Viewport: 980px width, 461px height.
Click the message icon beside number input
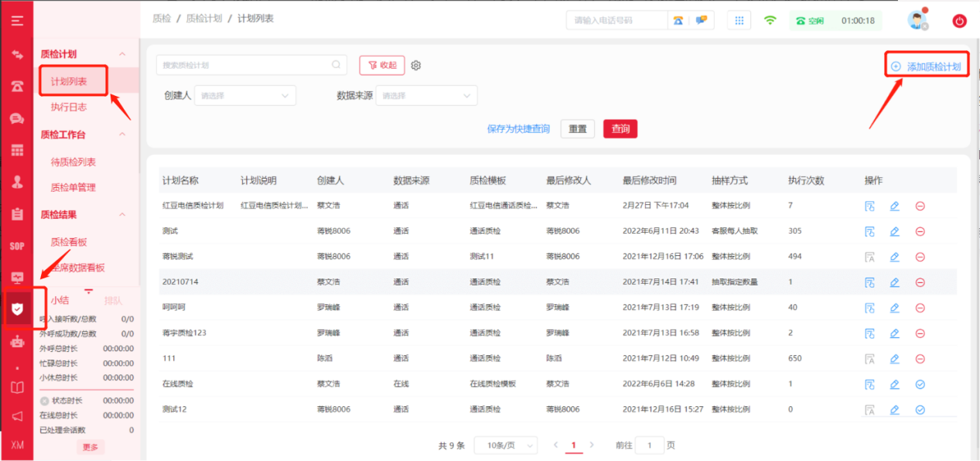(701, 20)
